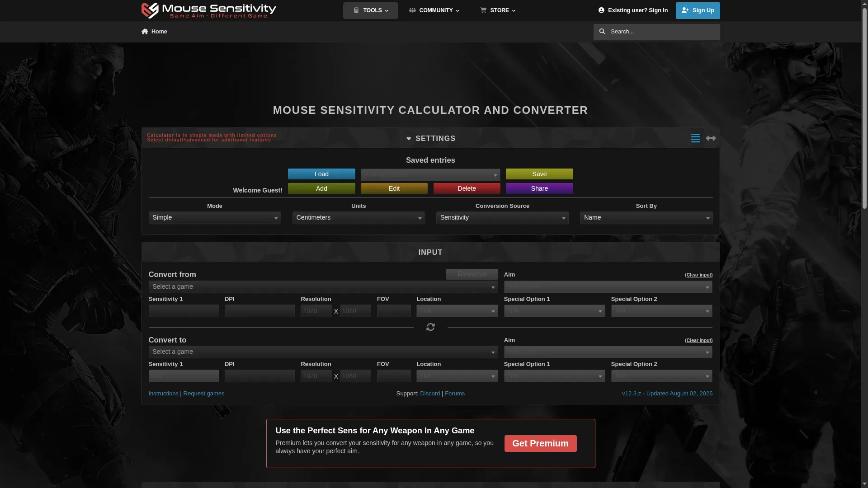The width and height of the screenshot is (868, 488).
Task: Open the Discord support link
Action: pos(430,394)
